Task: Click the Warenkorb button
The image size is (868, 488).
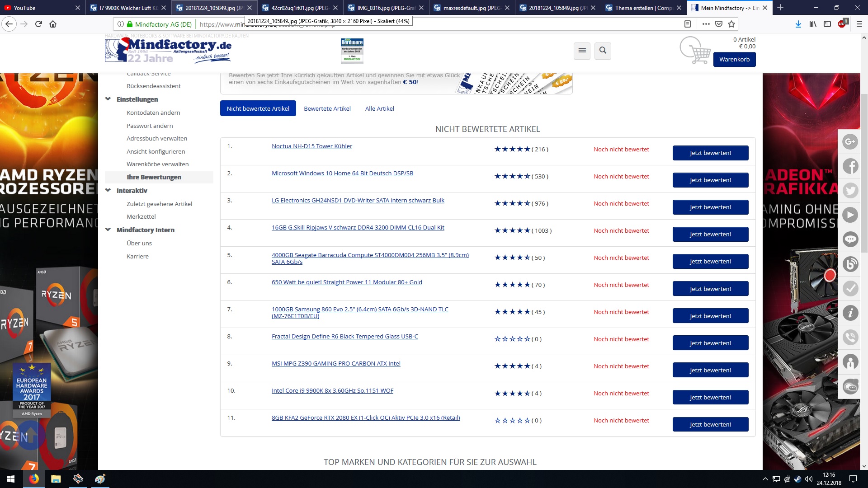Action: click(734, 59)
